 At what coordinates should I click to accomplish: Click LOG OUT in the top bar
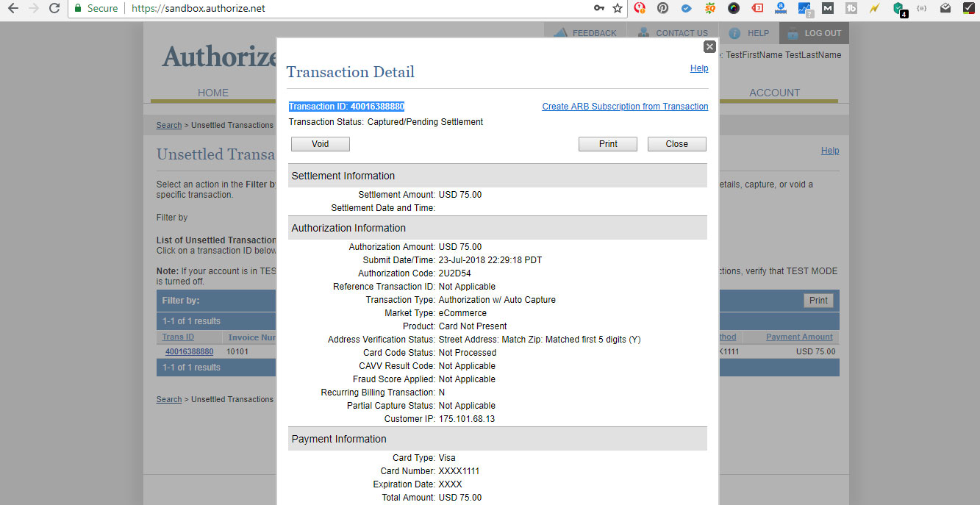815,33
